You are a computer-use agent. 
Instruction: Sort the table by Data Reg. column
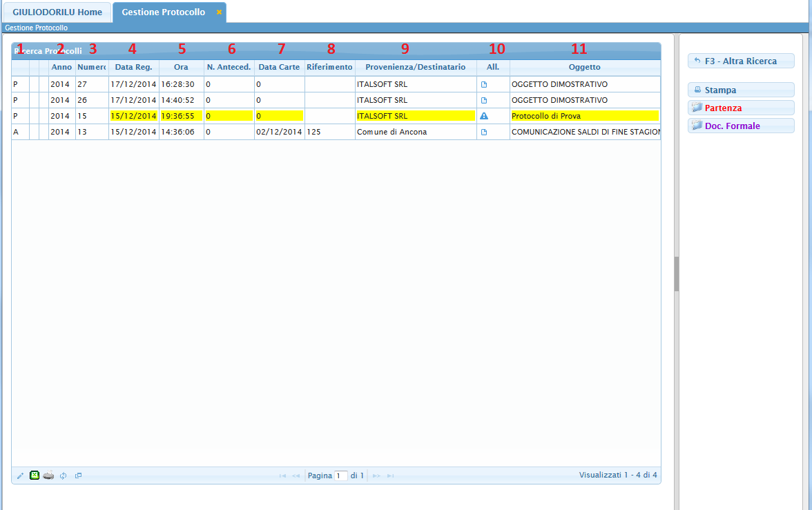pyautogui.click(x=133, y=67)
